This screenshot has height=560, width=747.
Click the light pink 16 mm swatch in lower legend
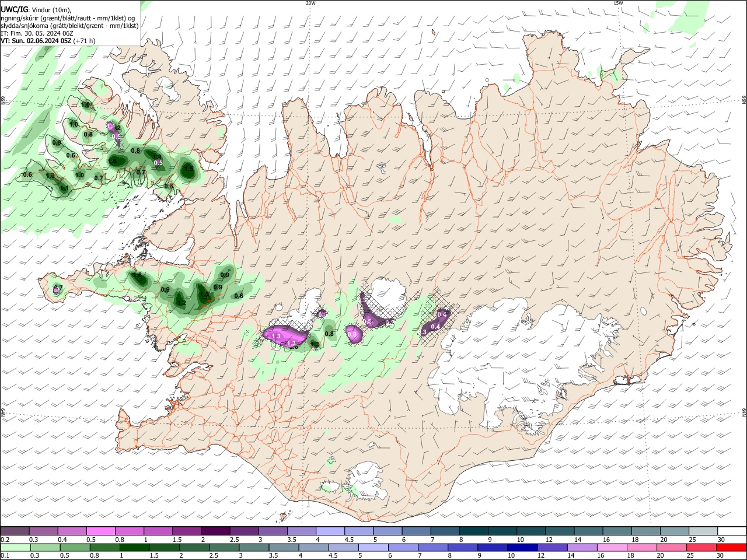pyautogui.click(x=612, y=547)
